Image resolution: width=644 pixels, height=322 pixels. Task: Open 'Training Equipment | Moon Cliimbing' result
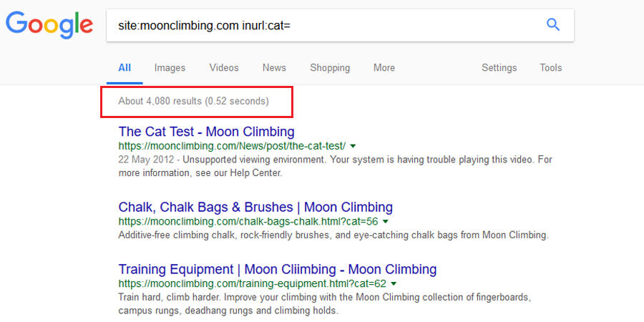tap(277, 270)
